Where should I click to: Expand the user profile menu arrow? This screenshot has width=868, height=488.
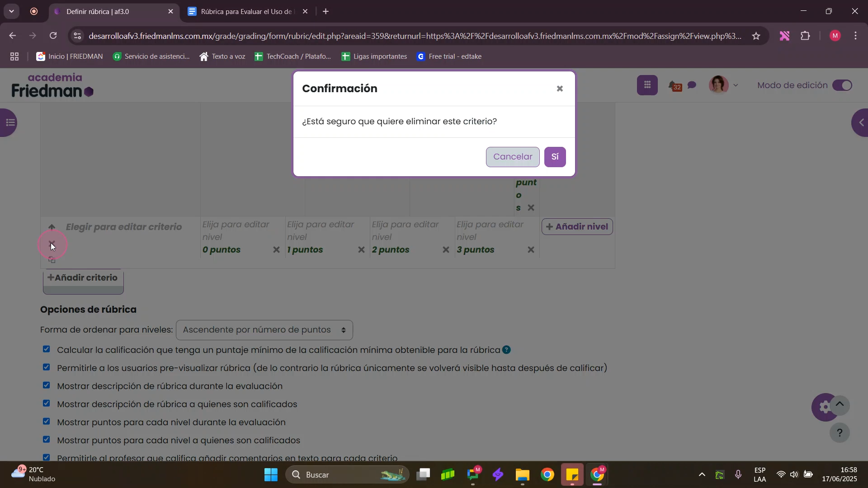point(736,85)
